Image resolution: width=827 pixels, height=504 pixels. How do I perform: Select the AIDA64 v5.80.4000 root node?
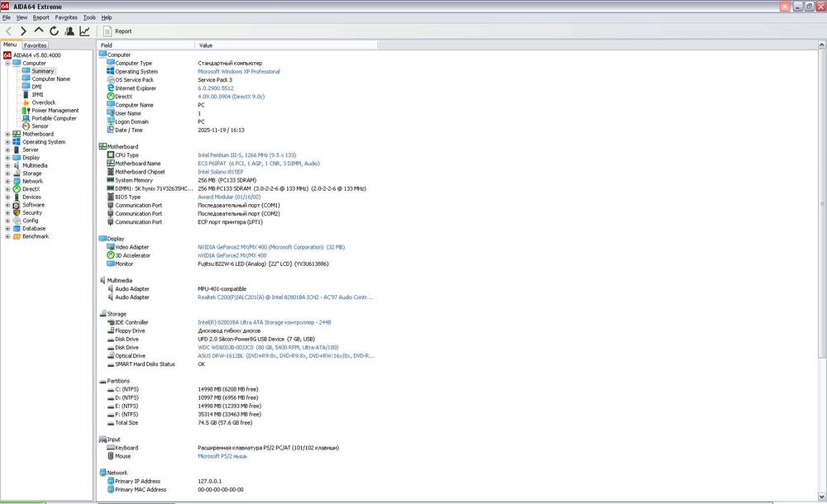coord(37,55)
